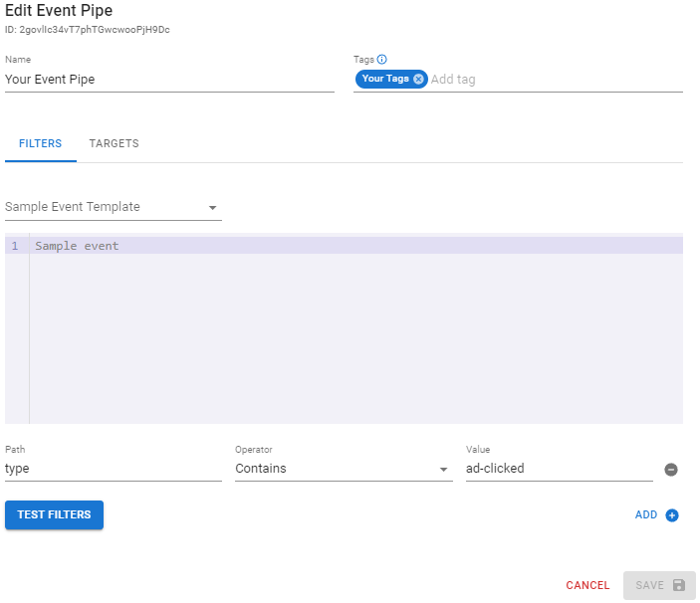The image size is (700, 603).
Task: Select the Contains operator field
Action: click(x=334, y=469)
